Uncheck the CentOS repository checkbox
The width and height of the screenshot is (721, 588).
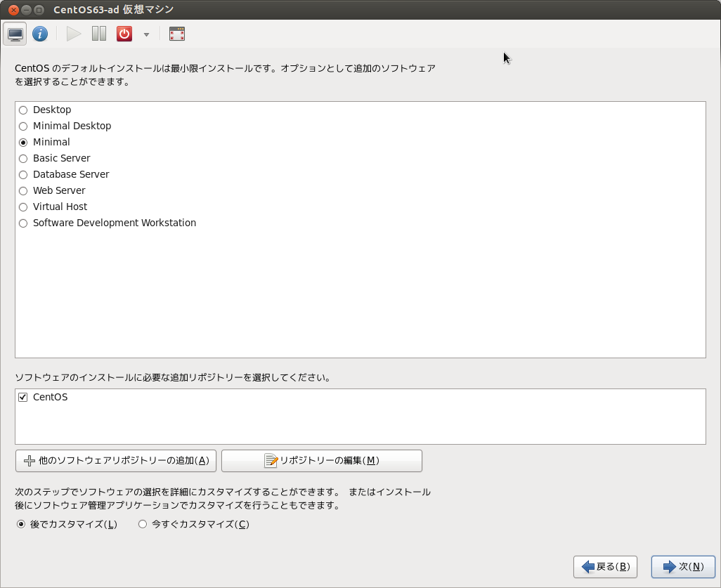coord(23,396)
